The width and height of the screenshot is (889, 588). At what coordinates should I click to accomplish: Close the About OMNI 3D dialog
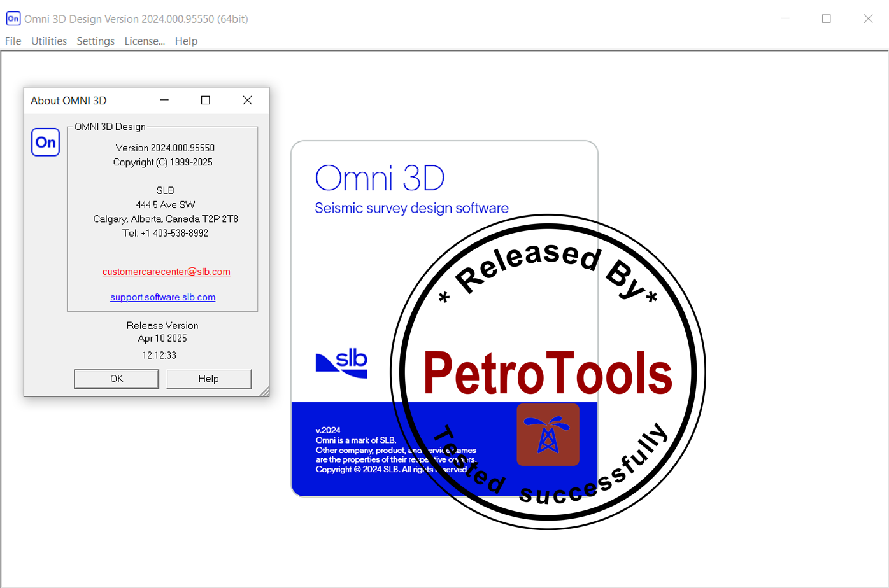pos(248,101)
